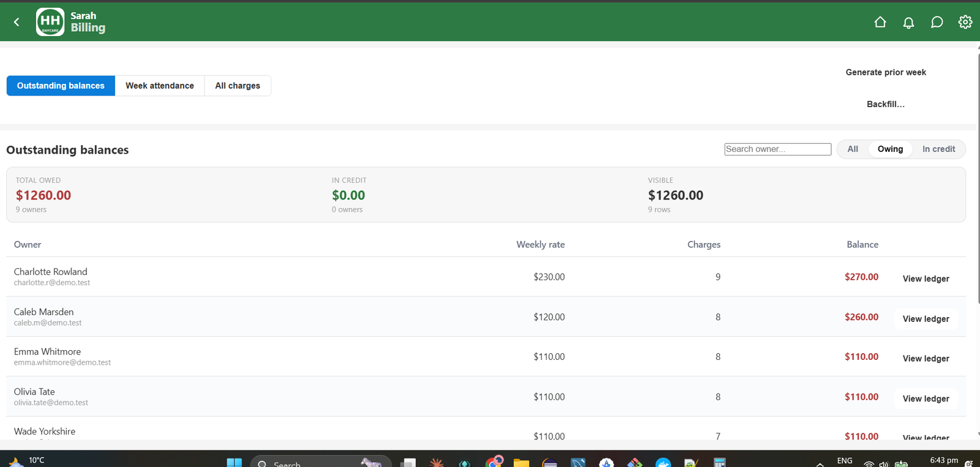View ledger for Charlotte Rowland
The image size is (980, 467).
click(x=925, y=278)
